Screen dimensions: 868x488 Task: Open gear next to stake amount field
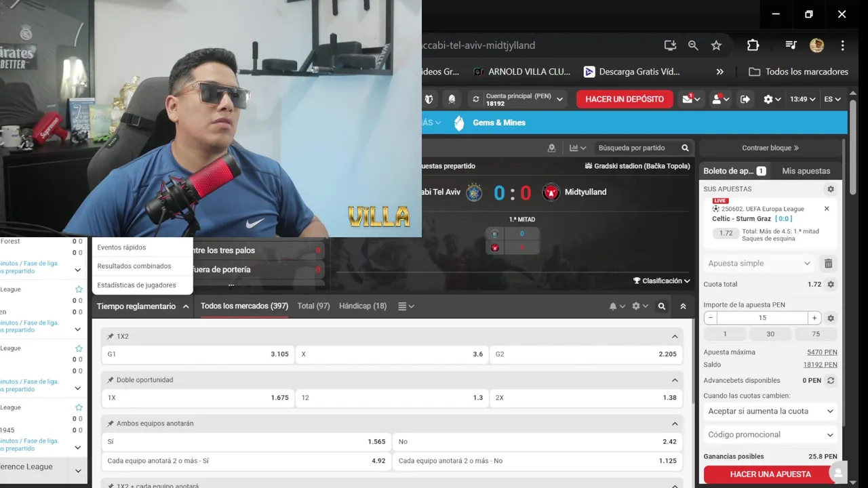[831, 318]
